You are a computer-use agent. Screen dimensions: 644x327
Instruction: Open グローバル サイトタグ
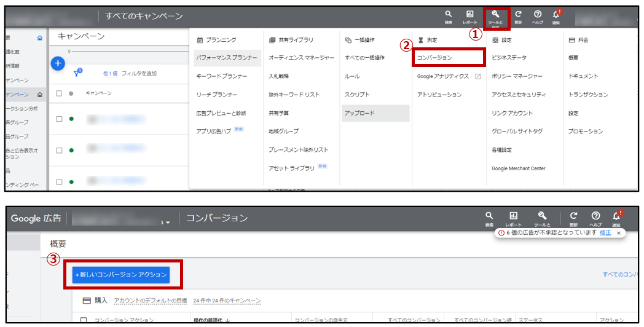coord(517,132)
